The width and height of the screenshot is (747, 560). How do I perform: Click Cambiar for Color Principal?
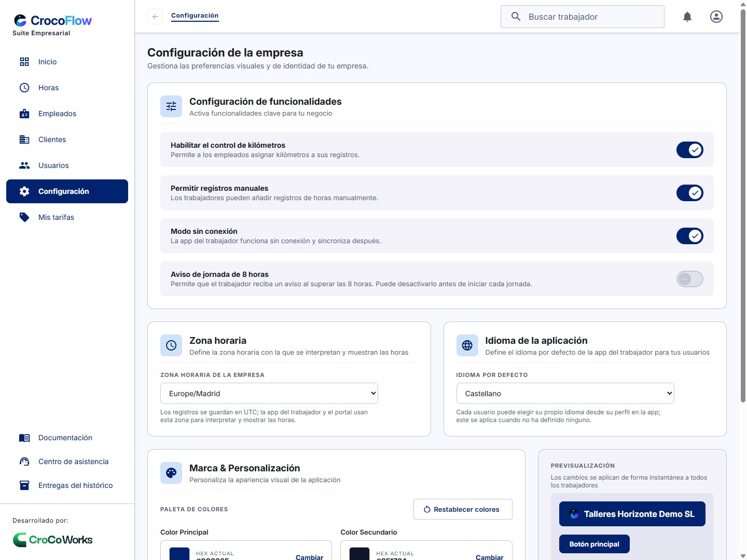tap(309, 557)
